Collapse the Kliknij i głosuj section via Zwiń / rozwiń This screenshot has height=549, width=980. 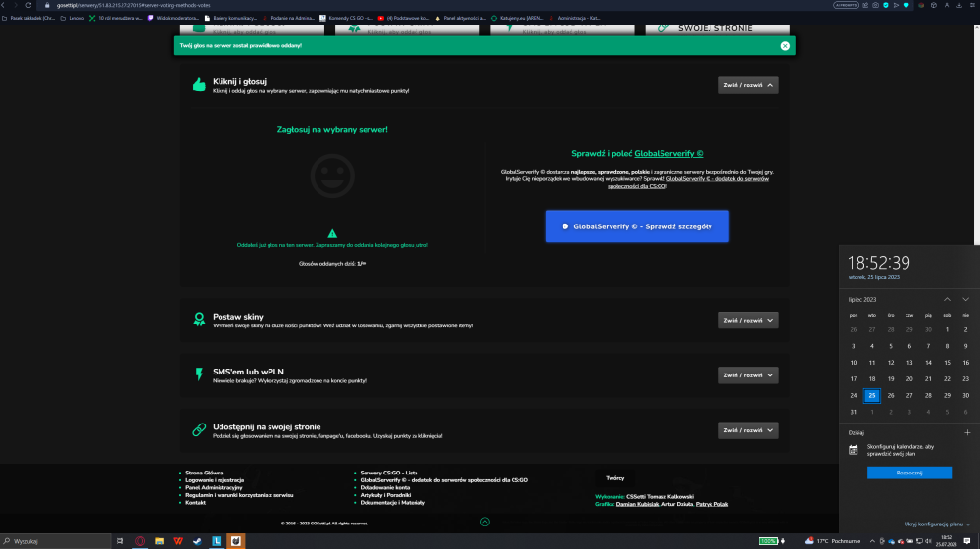(x=748, y=85)
